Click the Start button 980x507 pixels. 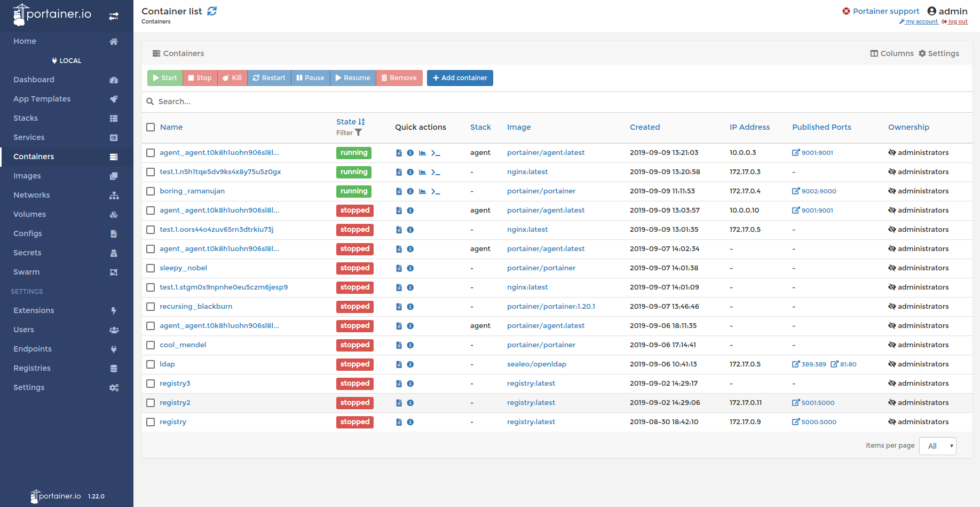[x=165, y=78]
